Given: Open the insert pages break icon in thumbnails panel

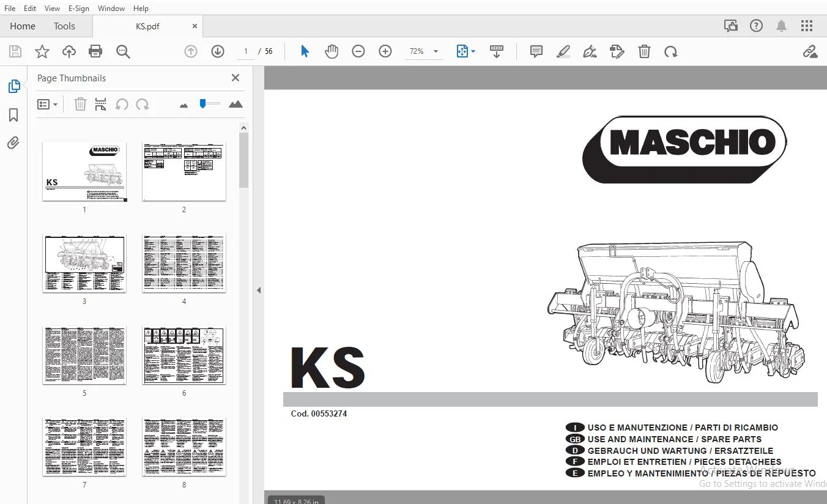Looking at the screenshot, I should click(101, 105).
